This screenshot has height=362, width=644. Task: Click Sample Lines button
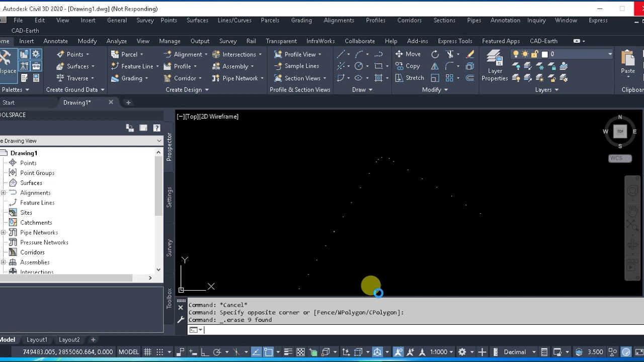point(296,66)
